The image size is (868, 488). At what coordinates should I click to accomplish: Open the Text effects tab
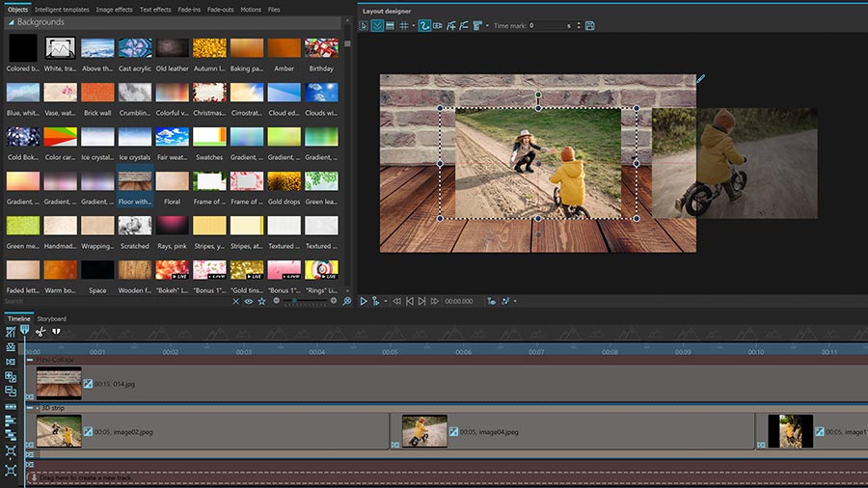tap(155, 10)
